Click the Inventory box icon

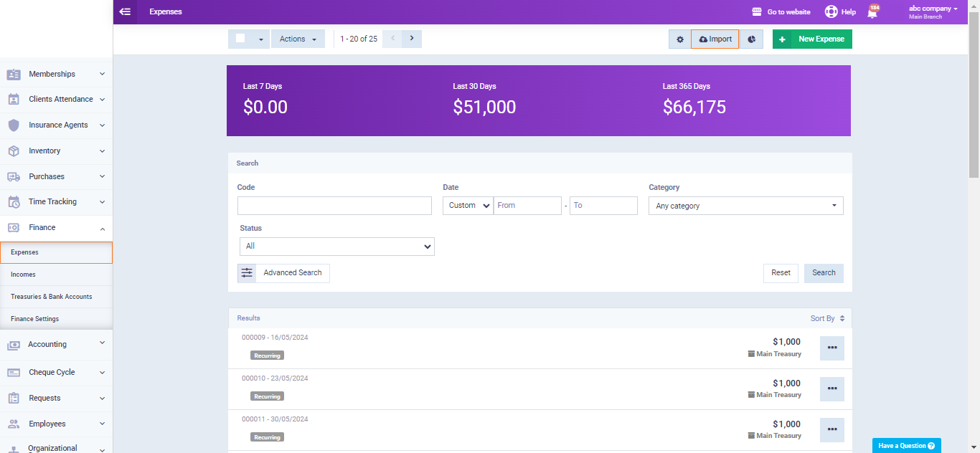(x=14, y=151)
